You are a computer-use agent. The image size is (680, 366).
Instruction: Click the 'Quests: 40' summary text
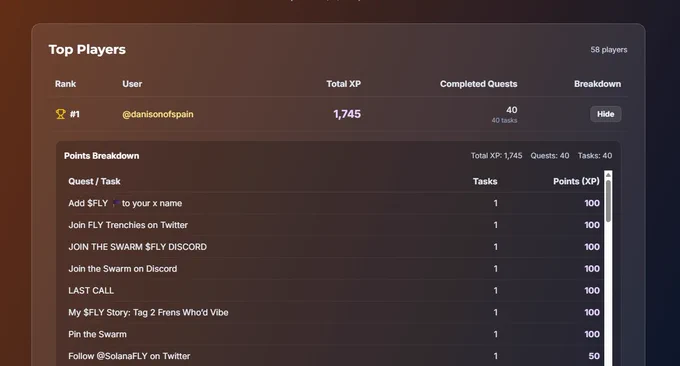click(549, 156)
